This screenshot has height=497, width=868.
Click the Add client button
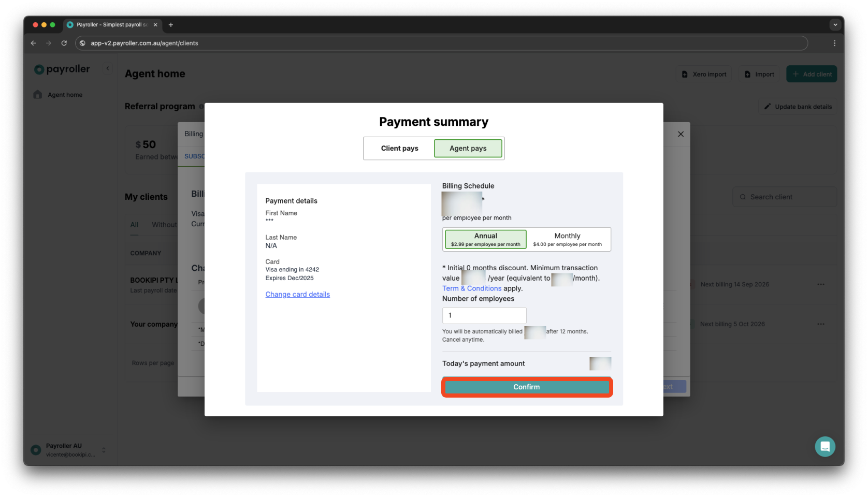click(811, 74)
